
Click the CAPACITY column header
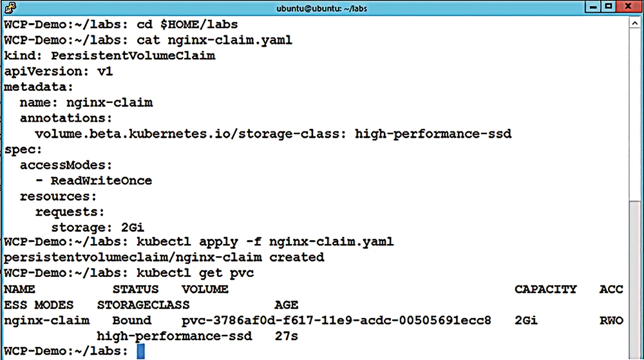(545, 289)
